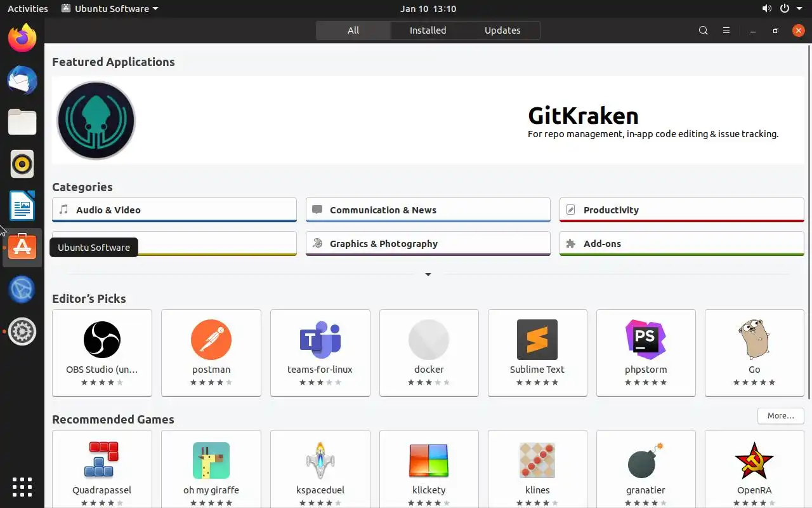Click the GitKraken logo in featured banner
The image size is (812, 508).
pyautogui.click(x=96, y=121)
